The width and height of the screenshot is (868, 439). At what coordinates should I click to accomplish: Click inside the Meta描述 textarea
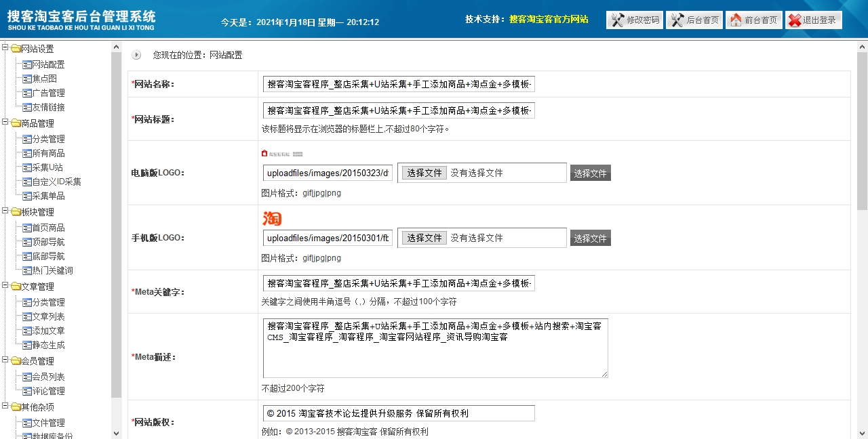tap(435, 348)
